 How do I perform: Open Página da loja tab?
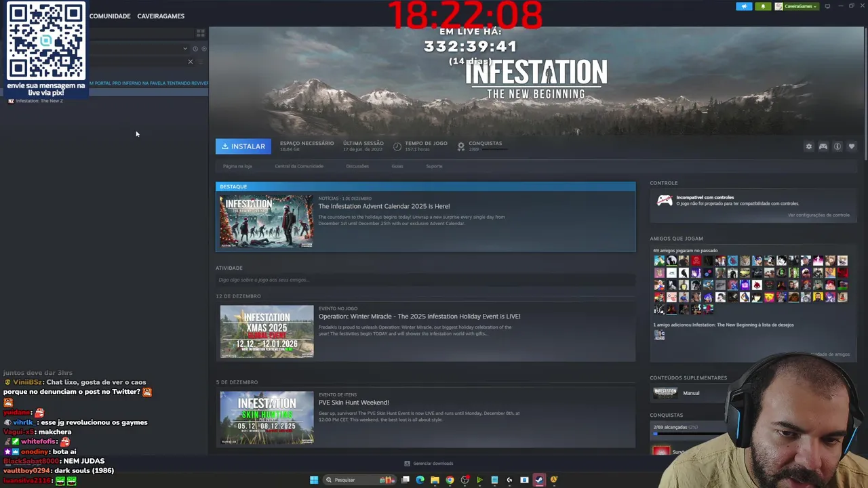[x=237, y=166]
